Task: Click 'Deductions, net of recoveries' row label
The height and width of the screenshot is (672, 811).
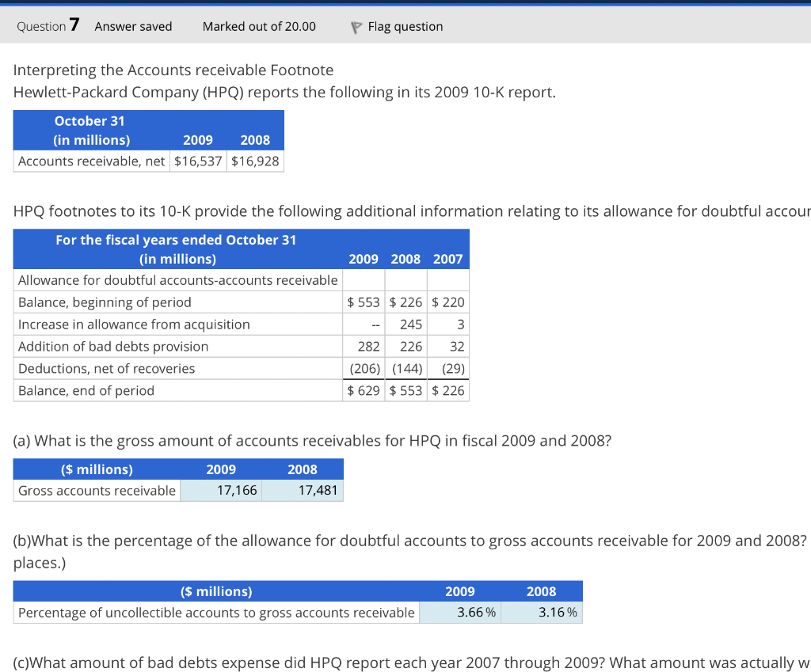Action: [x=107, y=369]
